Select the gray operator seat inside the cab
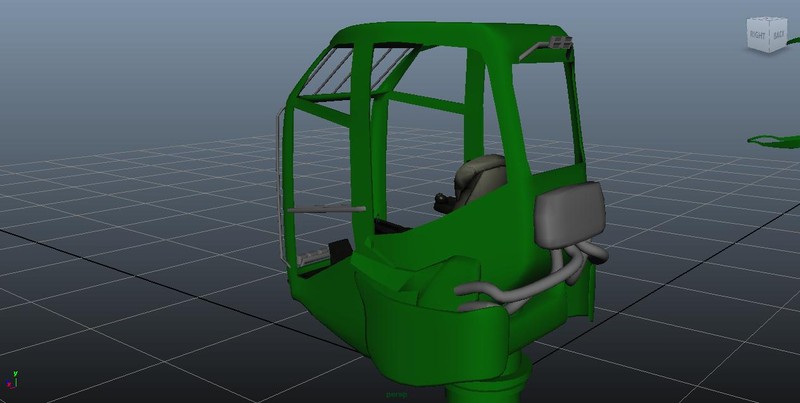This screenshot has width=800, height=403. (x=480, y=178)
